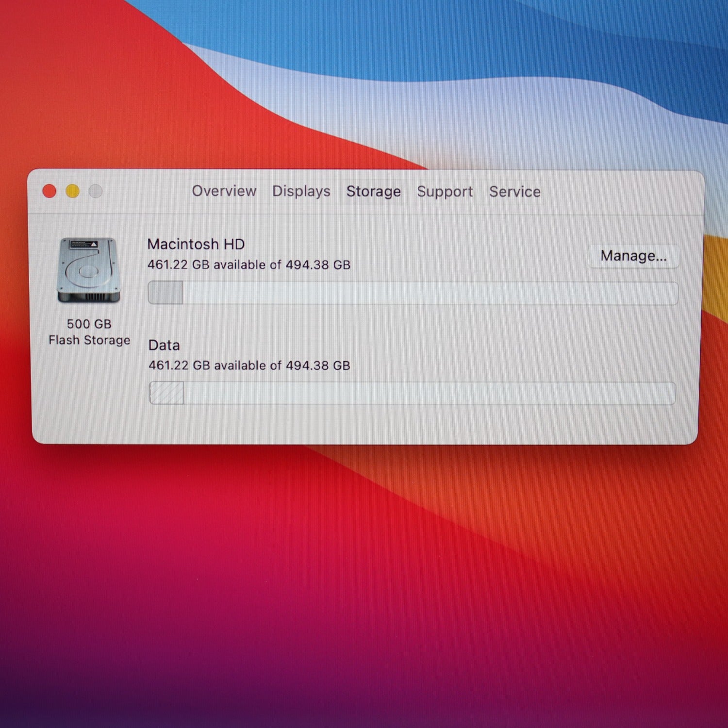Go to the Support tab
The image size is (728, 728).
pos(445,192)
